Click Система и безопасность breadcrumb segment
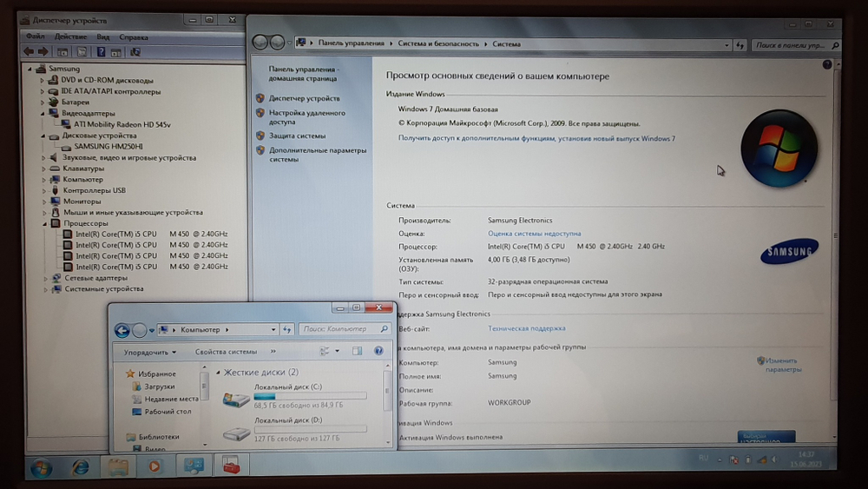868x489 pixels. pyautogui.click(x=438, y=43)
